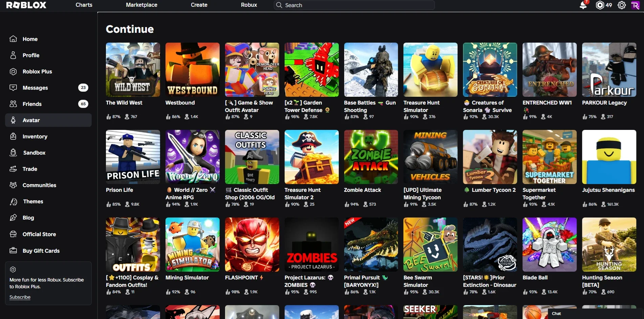Open the Supermarket Together thumbnail
644x319 pixels.
550,157
